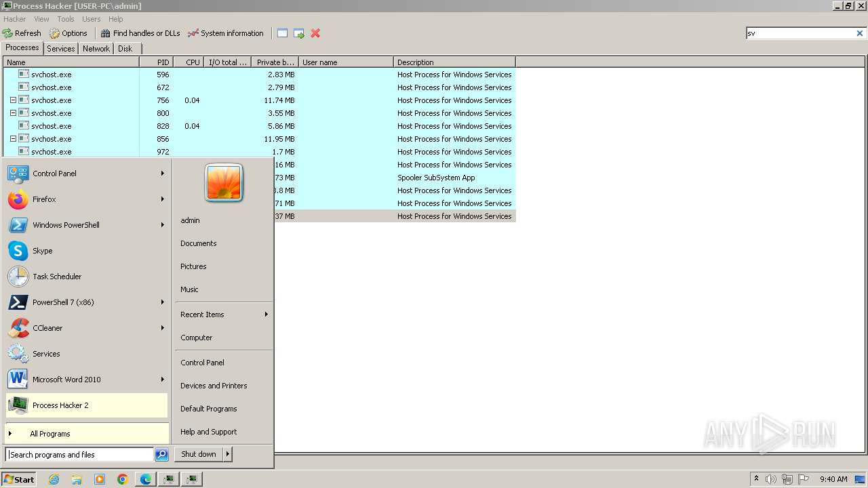Collapse svchost.exe with PID 756

pyautogui.click(x=13, y=100)
